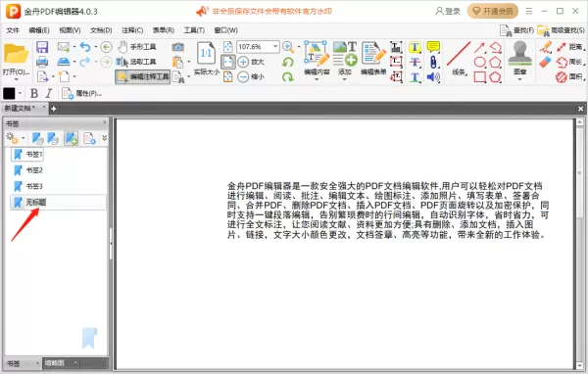The image size is (588, 374).
Task: Toggle the 编辑注释工具 annotation tool
Action: pyautogui.click(x=142, y=76)
